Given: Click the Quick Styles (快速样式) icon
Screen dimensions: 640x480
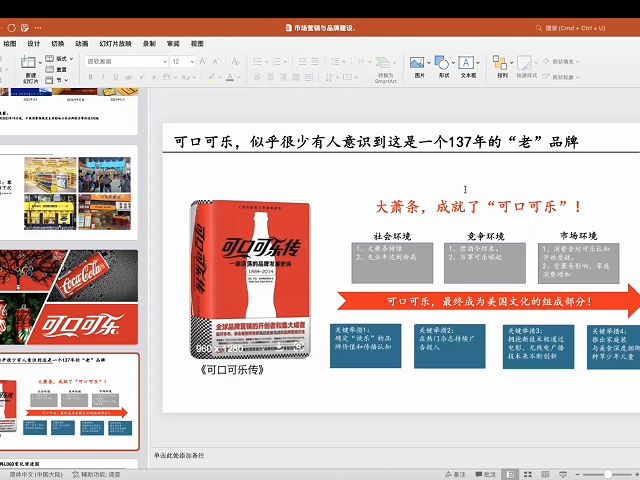Looking at the screenshot, I should 524,63.
